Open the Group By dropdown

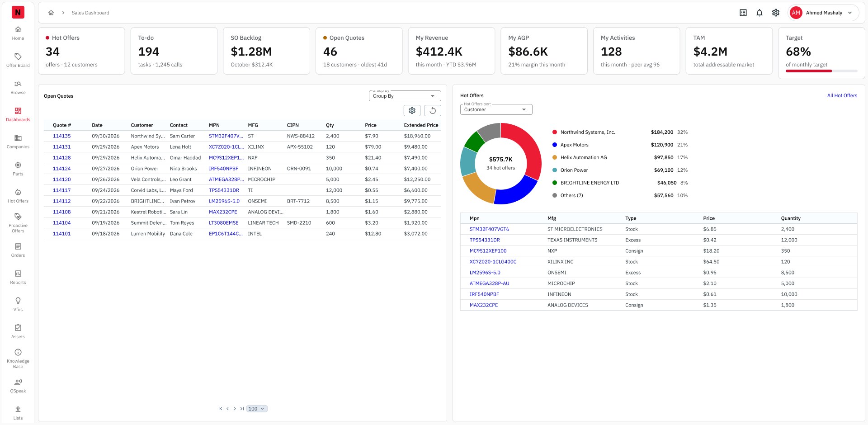(405, 96)
